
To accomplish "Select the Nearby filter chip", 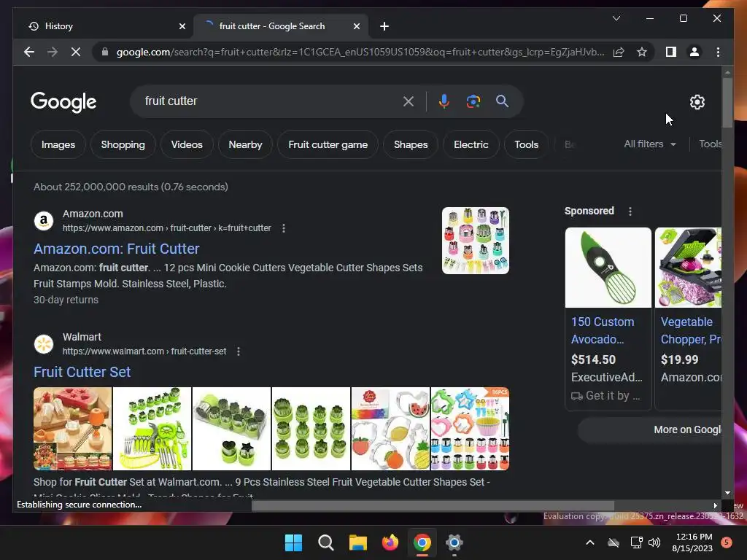I will pos(245,144).
